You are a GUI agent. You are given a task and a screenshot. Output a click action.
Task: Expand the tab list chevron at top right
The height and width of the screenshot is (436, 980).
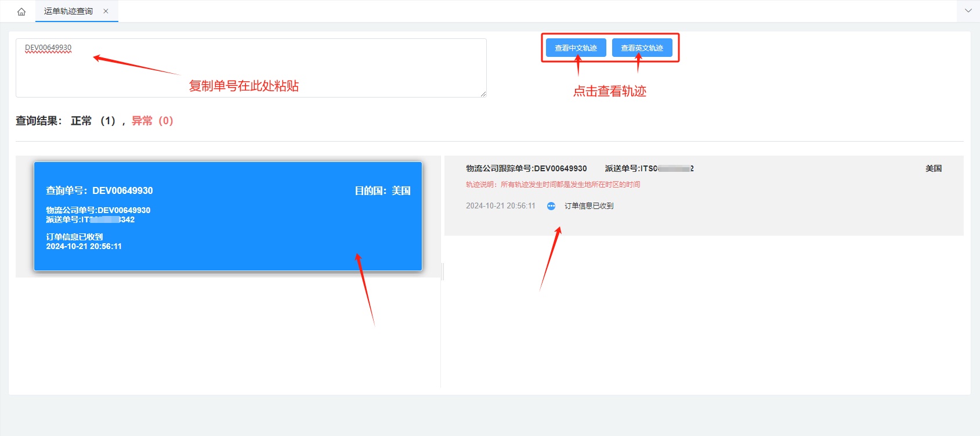pyautogui.click(x=968, y=11)
